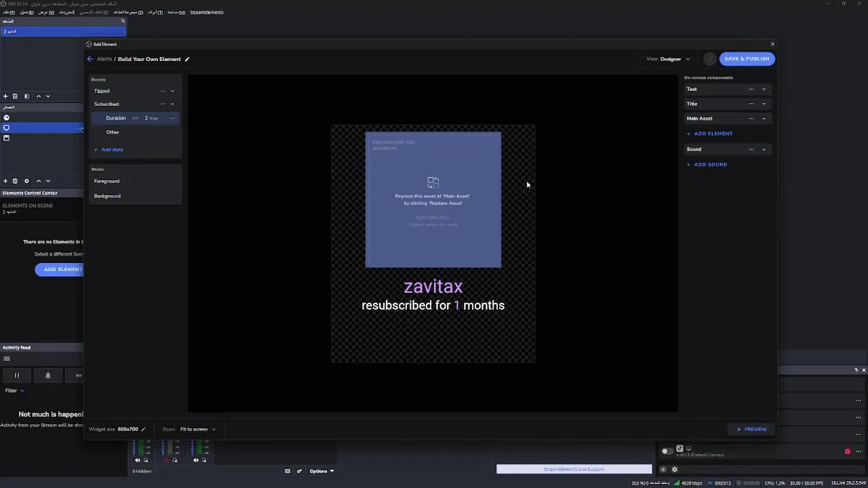Open the View Designer dropdown
Viewport: 868px width, 488px height.
669,59
